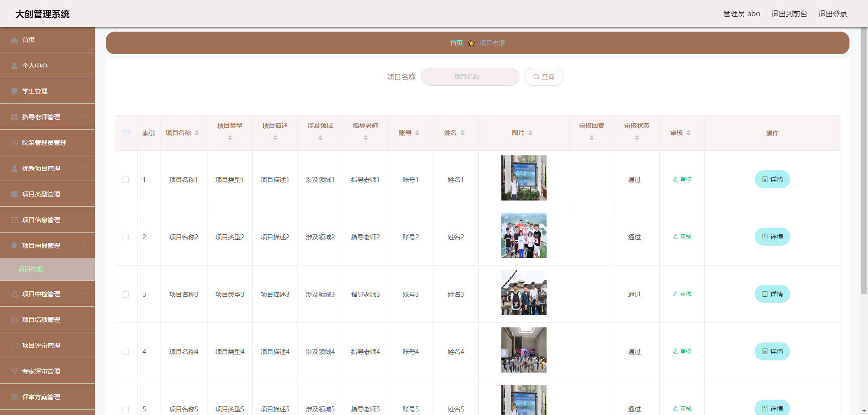Click the 查询 search button
The width and height of the screenshot is (868, 415).
[544, 77]
